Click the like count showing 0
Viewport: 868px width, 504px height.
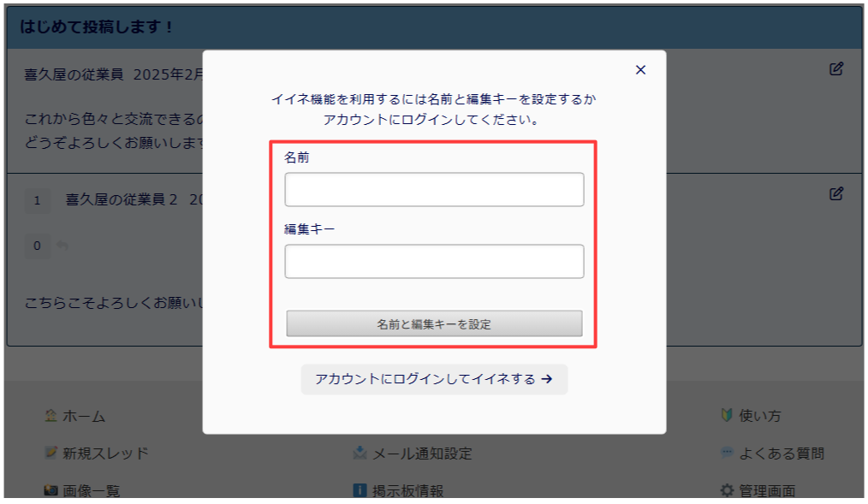[x=38, y=245]
